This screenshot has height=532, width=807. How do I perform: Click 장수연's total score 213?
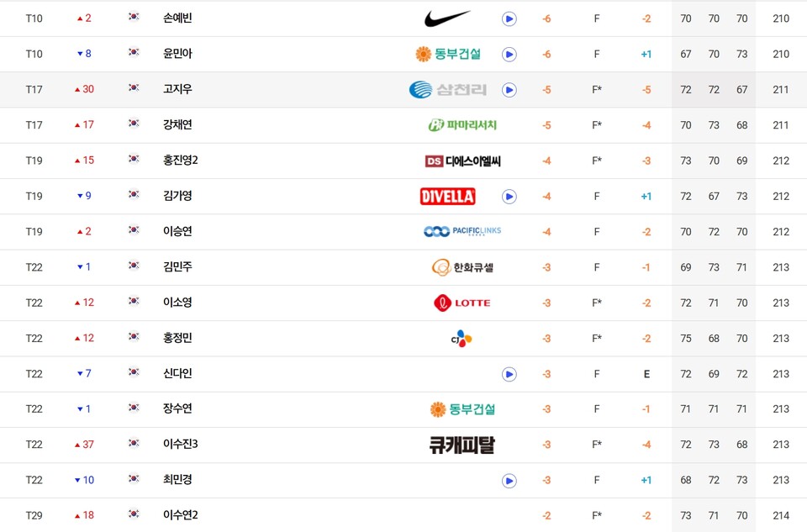[780, 409]
